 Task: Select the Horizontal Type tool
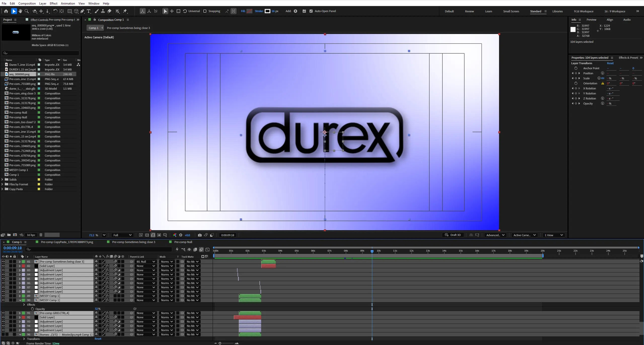click(x=89, y=11)
